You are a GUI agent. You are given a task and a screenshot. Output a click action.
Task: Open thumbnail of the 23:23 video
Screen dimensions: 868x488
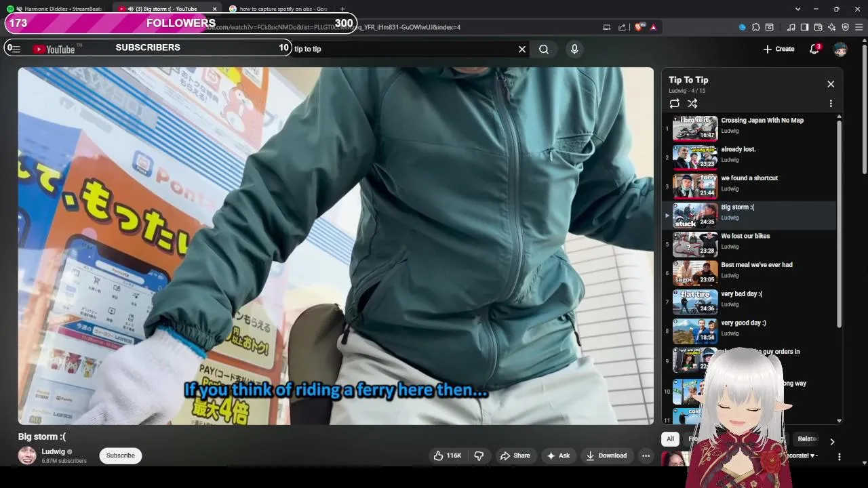[695, 157]
